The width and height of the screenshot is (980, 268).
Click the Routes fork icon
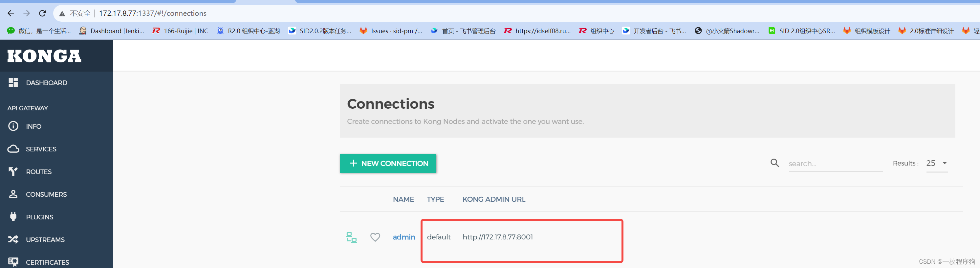pyautogui.click(x=13, y=172)
